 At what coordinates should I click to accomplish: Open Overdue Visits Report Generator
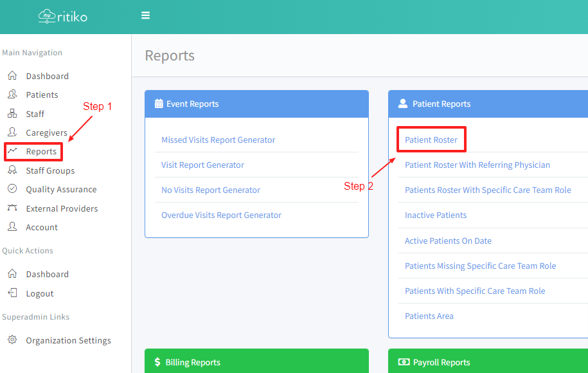221,215
